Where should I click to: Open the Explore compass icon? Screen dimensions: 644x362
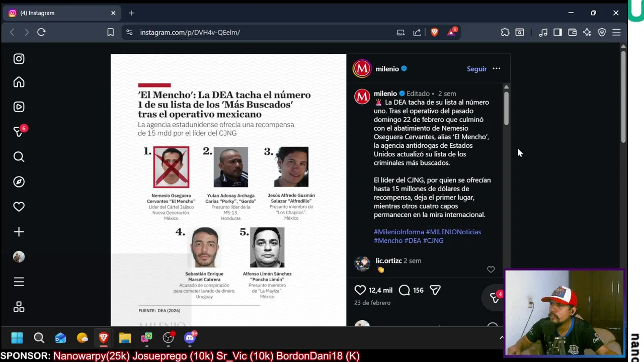click(x=19, y=182)
